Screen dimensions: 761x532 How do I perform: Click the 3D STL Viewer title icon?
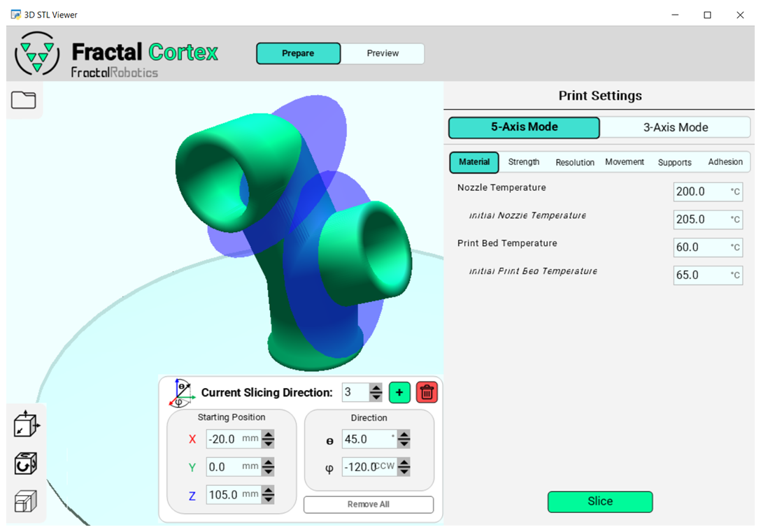pyautogui.click(x=16, y=15)
